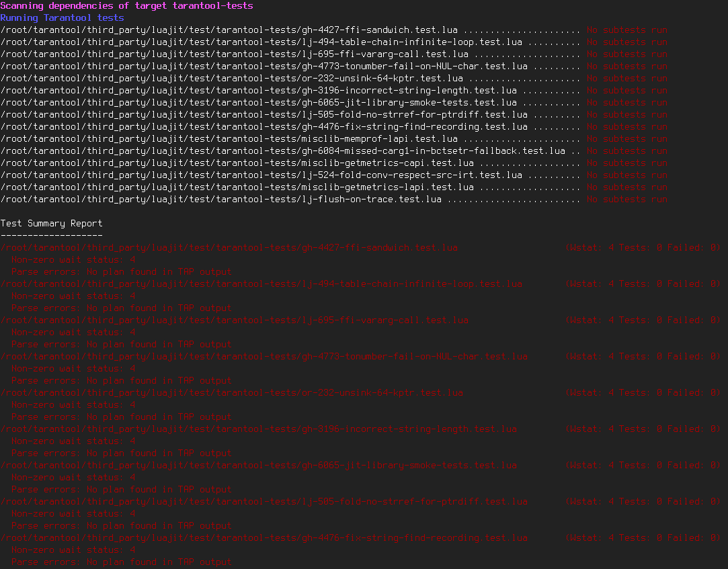728x569 pixels.
Task: Select white or-232-unsink-64-kptr.test.lua run line
Action: (x=290, y=78)
